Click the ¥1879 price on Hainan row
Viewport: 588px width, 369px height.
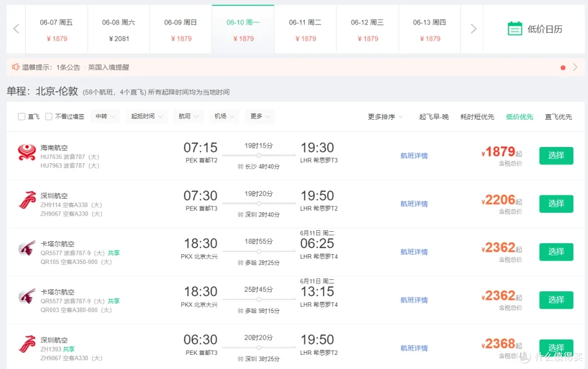click(x=501, y=152)
